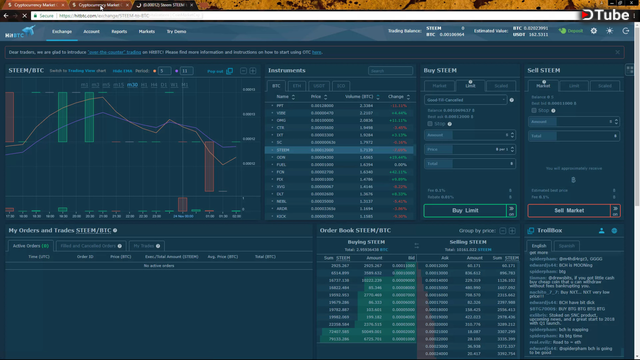Screen dimensions: 640x360
Task: Click Try Demo in navigation
Action: [x=176, y=31]
